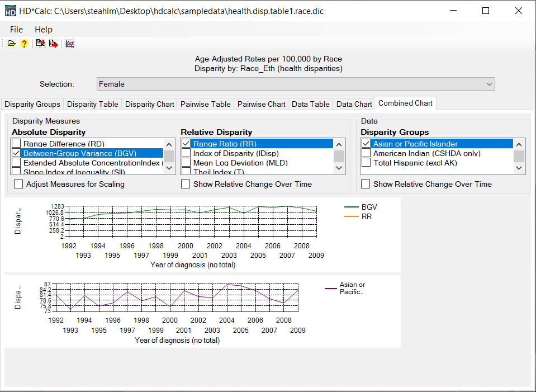Click the Relative Disparity list scrollbar thumb
The width and height of the screenshot is (536, 392).
[339, 156]
